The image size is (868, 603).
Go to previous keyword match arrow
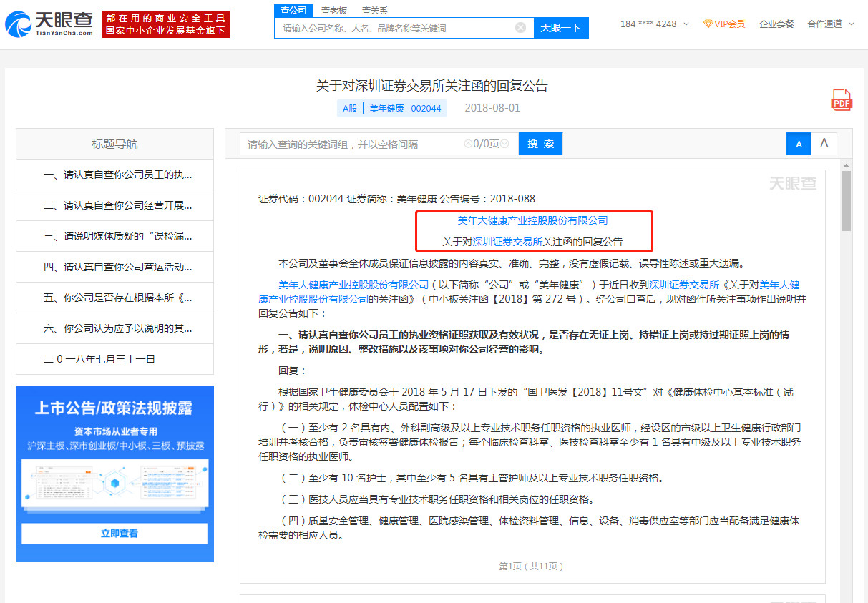(x=468, y=144)
